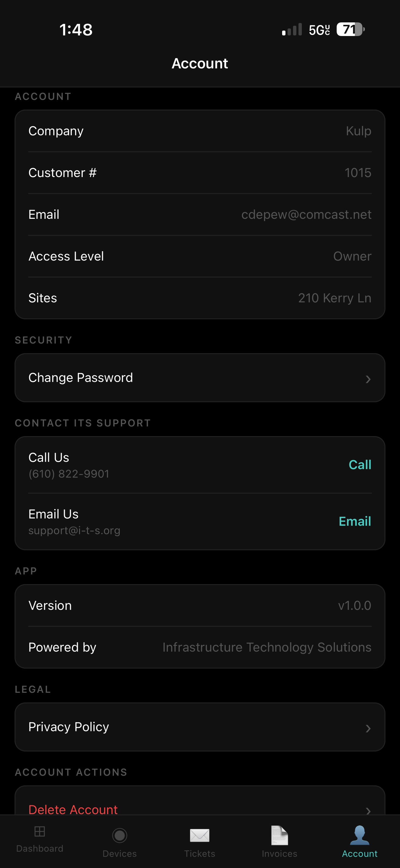Open the Invoices document icon

point(280,835)
